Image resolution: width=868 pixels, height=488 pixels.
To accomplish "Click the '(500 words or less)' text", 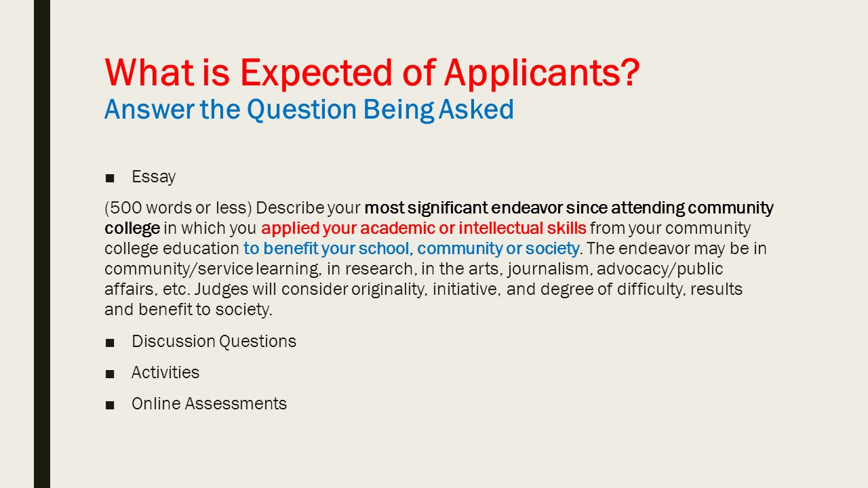I will tap(178, 207).
